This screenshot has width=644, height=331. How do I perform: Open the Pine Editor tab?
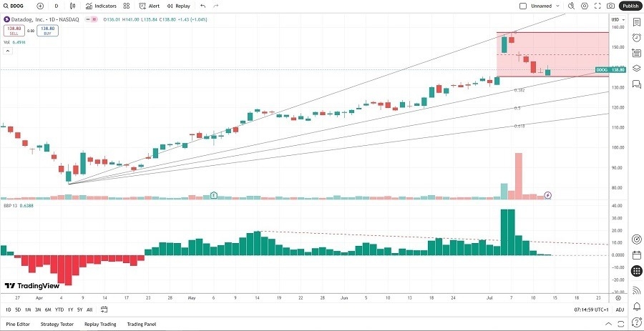pyautogui.click(x=18, y=324)
